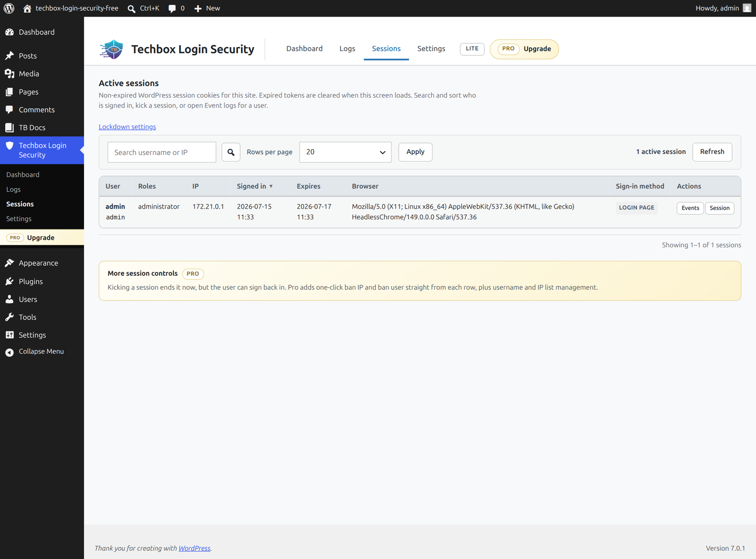Viewport: 756px width, 559px height.
Task: Click the PRO badge beside More session controls
Action: [193, 274]
